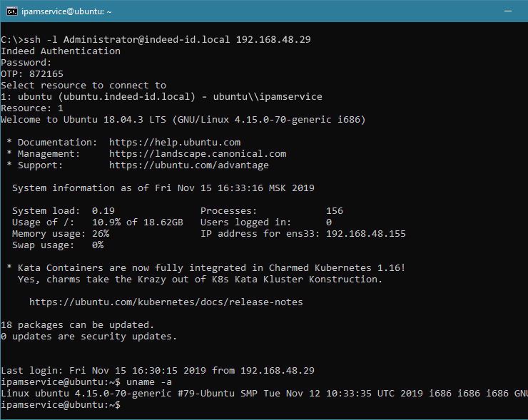The image size is (528, 420).
Task: Click the 'Password:' prompt line
Action: pyautogui.click(x=26, y=63)
